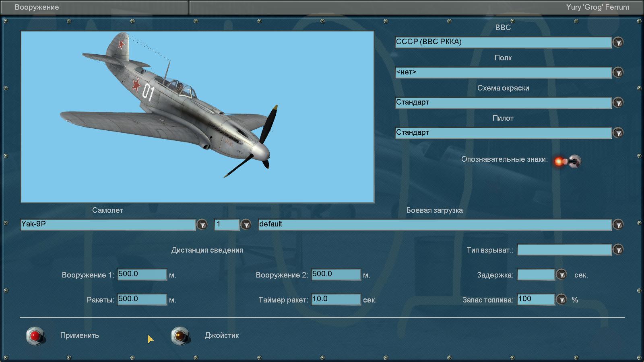Image resolution: width=644 pixels, height=362 pixels.
Task: Click the Вооружение 2 distance field
Action: (x=336, y=274)
